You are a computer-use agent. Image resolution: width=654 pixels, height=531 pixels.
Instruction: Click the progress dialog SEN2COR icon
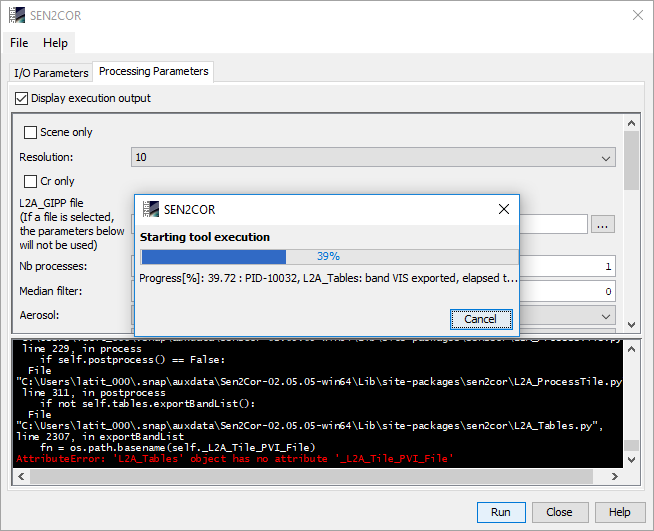151,209
